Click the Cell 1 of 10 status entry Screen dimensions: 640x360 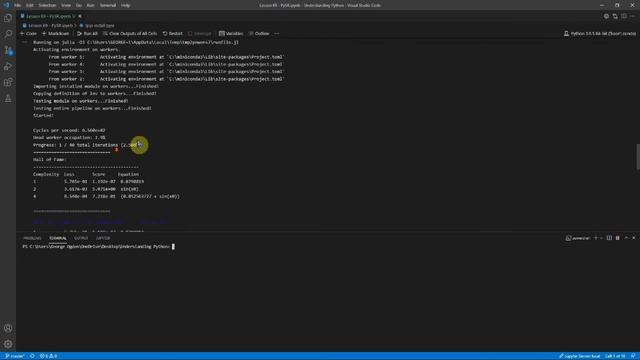coord(615,356)
